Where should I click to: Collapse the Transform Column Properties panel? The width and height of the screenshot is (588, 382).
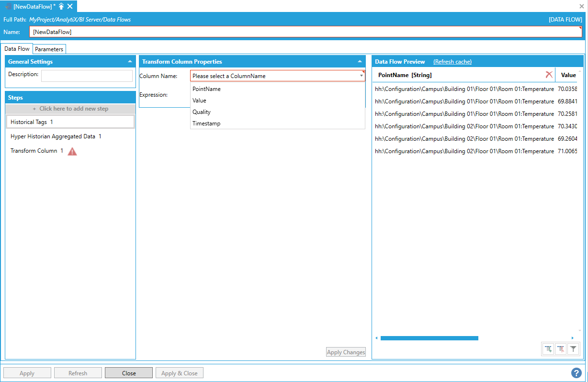pos(360,62)
